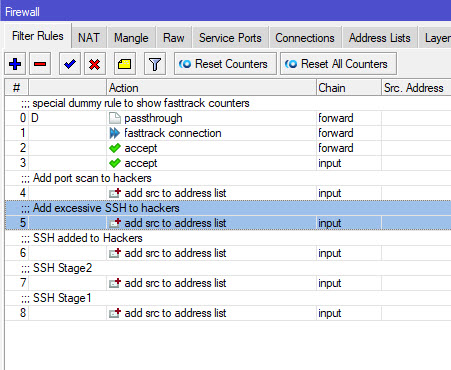Open the Raw tab
The image size is (451, 370).
[174, 38]
